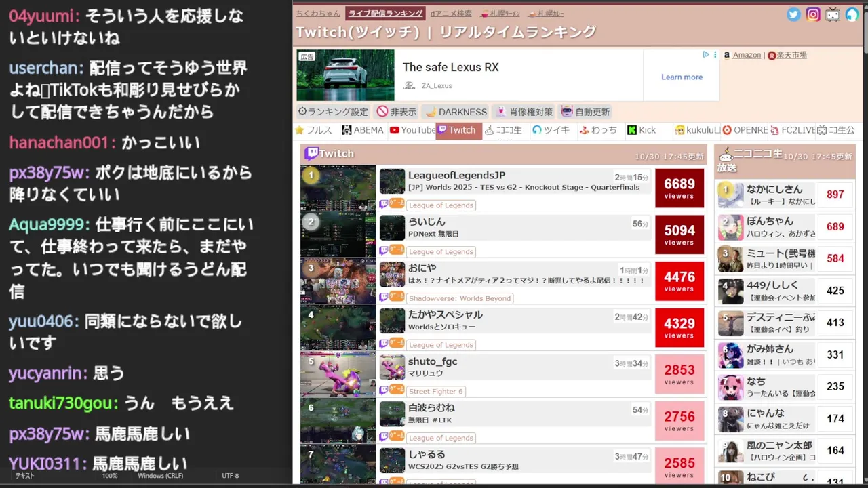The width and height of the screenshot is (868, 488).
Task: Click the Niconico TV icon in the header
Action: tap(832, 14)
